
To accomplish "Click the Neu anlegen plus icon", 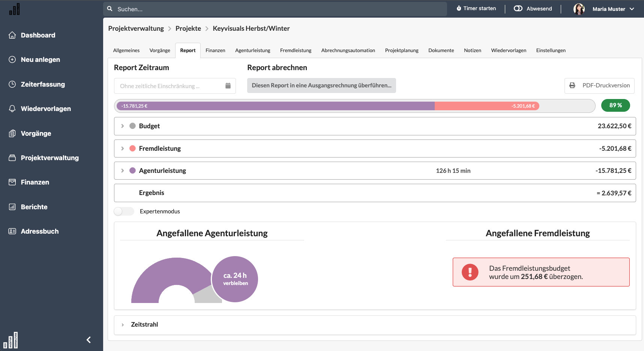I will click(x=12, y=60).
